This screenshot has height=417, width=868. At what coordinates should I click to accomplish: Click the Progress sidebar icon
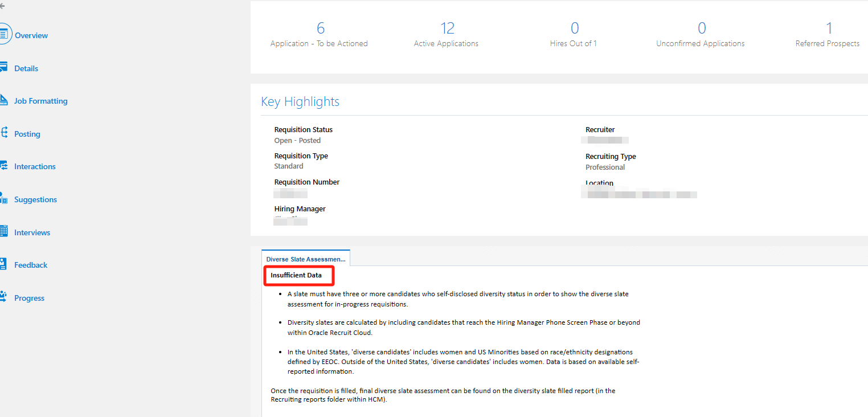[3, 297]
